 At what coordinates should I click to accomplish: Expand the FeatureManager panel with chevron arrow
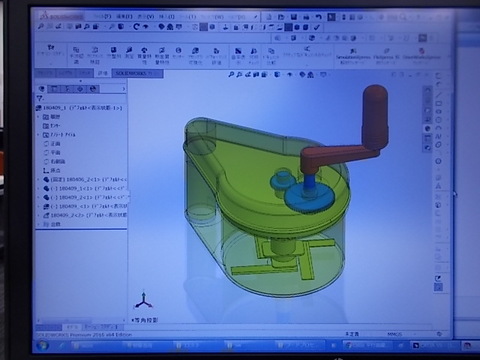click(x=124, y=89)
